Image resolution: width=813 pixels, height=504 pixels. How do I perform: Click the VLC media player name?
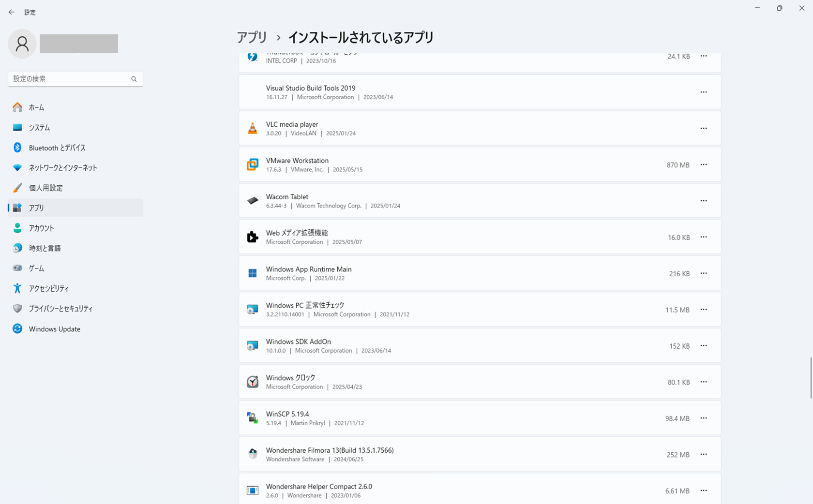(x=292, y=124)
